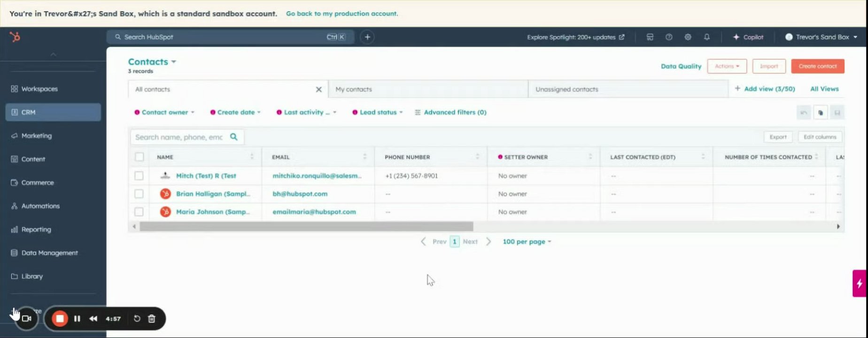Viewport: 868px width, 338px height.
Task: Open the plus quick-create button by search
Action: [x=367, y=37]
